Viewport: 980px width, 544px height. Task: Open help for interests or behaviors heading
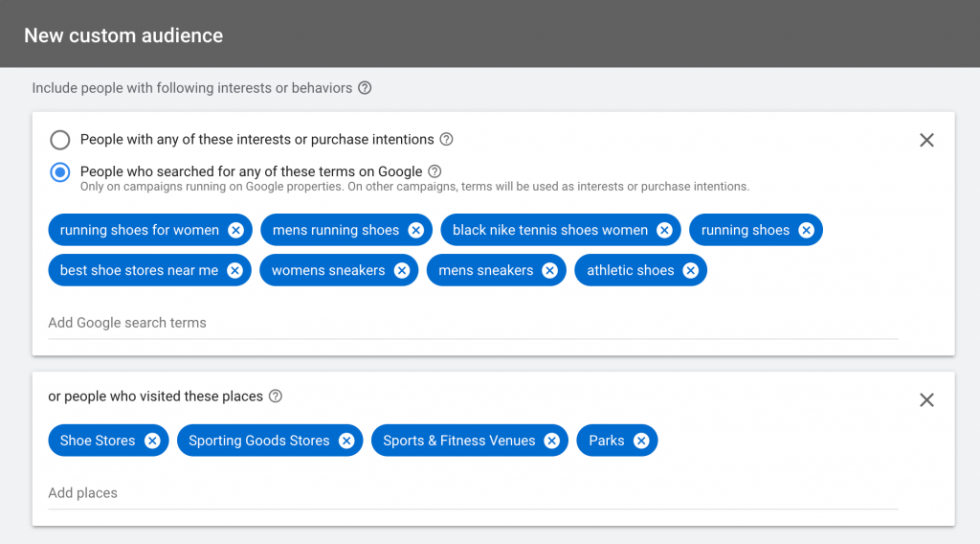(x=365, y=88)
